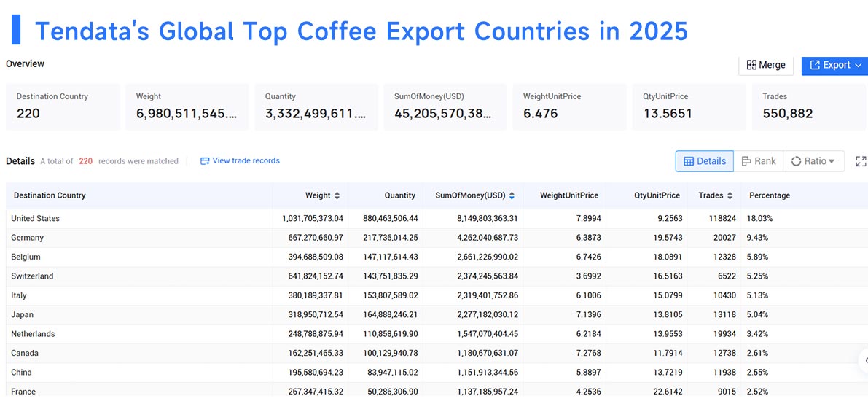
Task: Switch to the Rank view tab
Action: (x=759, y=161)
